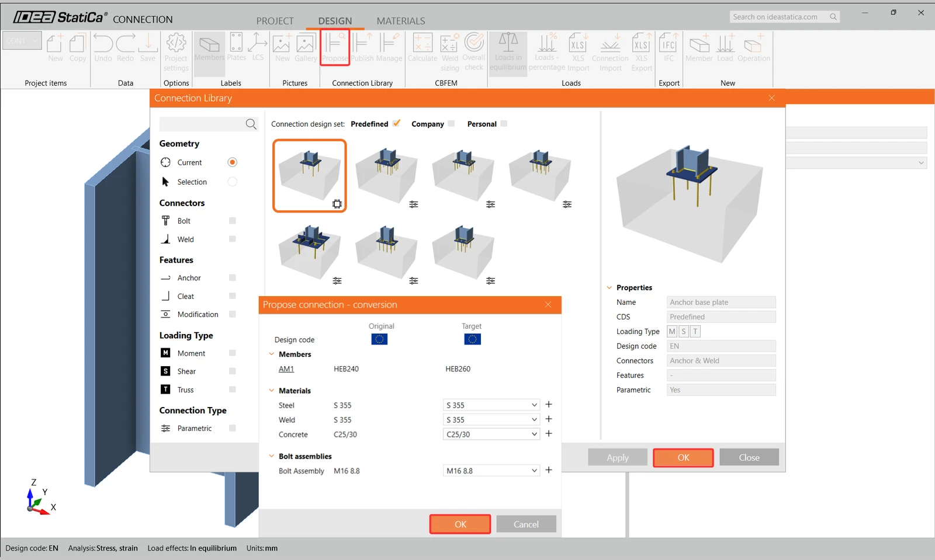Click the New project item icon
Viewport: 935px width, 560px height.
(55, 48)
